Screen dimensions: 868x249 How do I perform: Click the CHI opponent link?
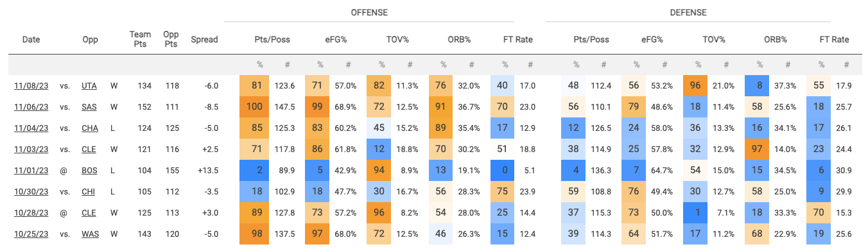coord(89,191)
